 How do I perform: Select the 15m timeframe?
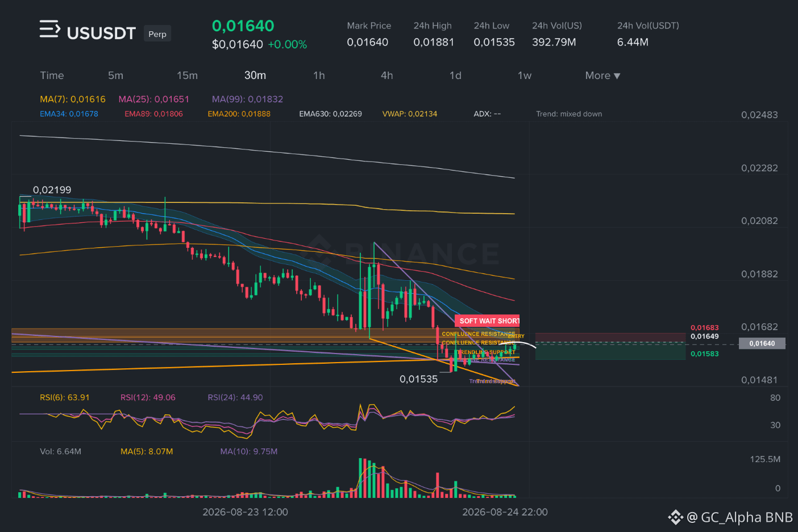pos(187,76)
